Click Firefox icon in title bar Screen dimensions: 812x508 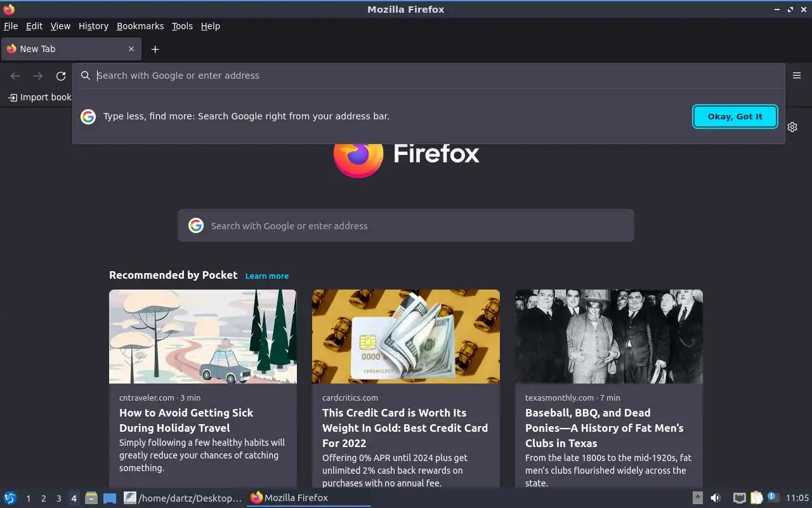point(9,9)
